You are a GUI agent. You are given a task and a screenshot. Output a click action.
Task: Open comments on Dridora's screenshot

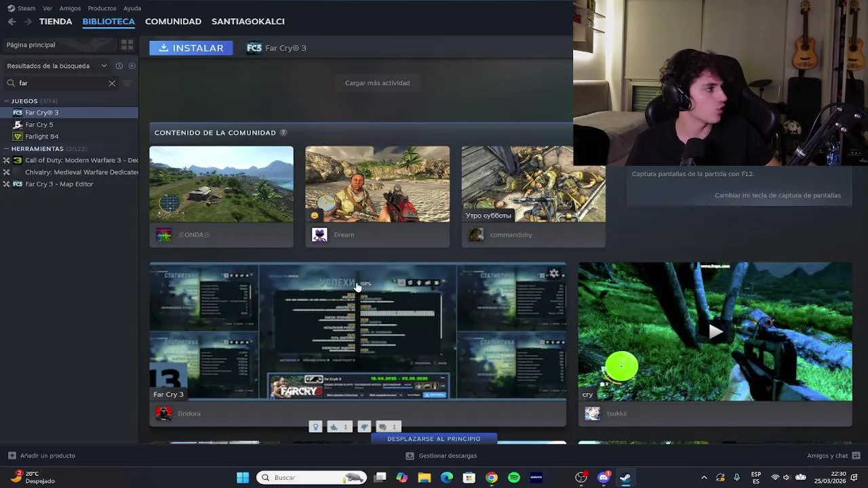pos(388,427)
